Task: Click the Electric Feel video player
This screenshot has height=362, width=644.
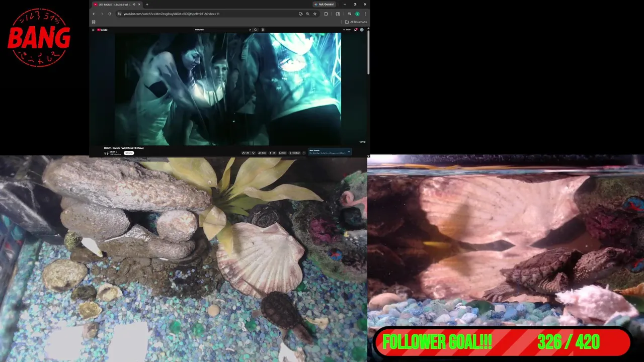Action: click(228, 89)
